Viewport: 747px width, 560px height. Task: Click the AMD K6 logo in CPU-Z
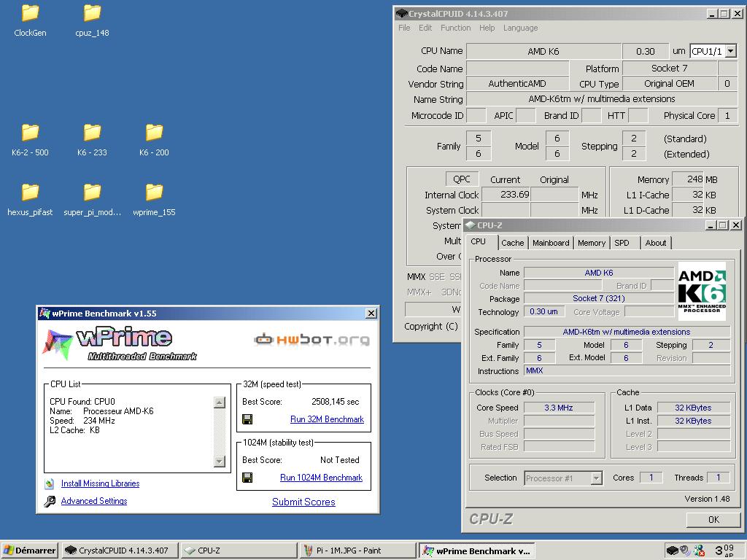click(x=702, y=291)
